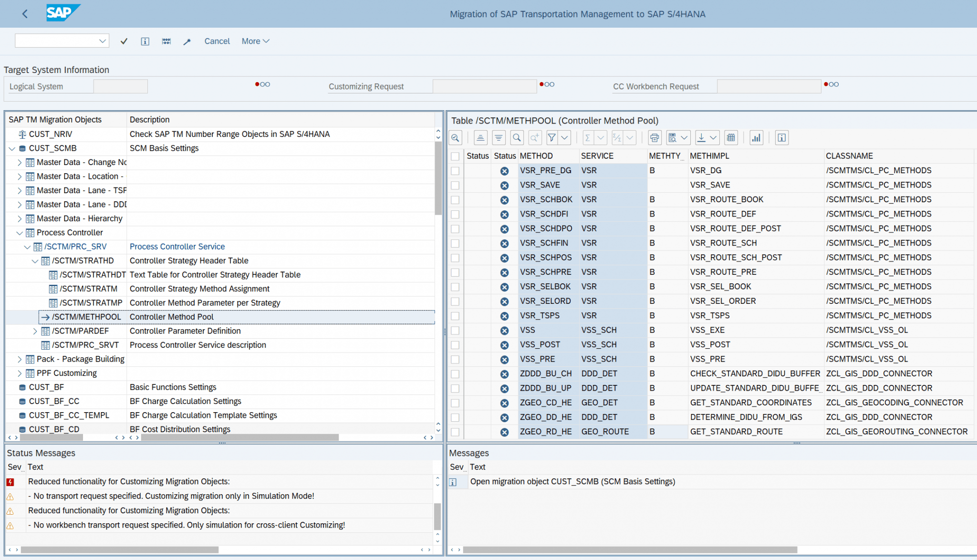Toggle the select-all checkbox in table header
This screenshot has height=560, width=977.
coord(455,156)
